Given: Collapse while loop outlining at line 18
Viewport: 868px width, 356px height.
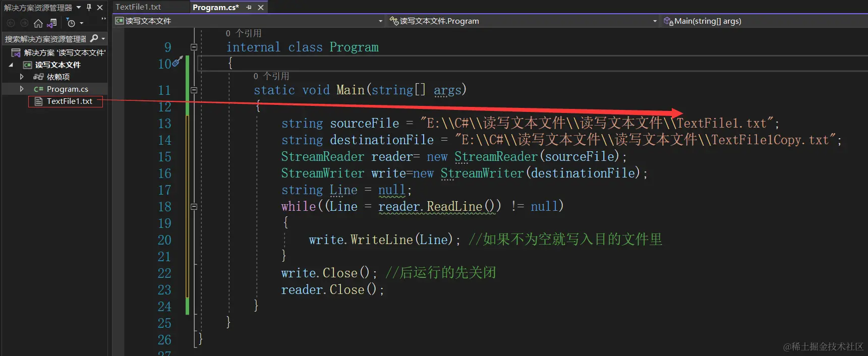Looking at the screenshot, I should pos(194,207).
